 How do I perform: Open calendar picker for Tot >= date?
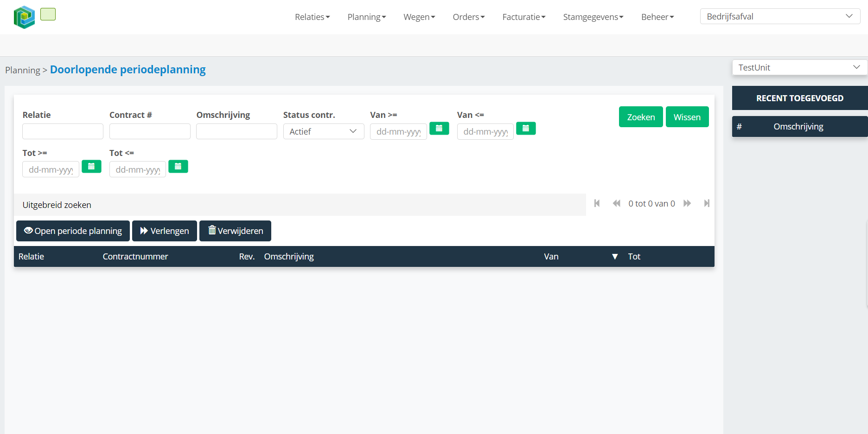coord(91,167)
